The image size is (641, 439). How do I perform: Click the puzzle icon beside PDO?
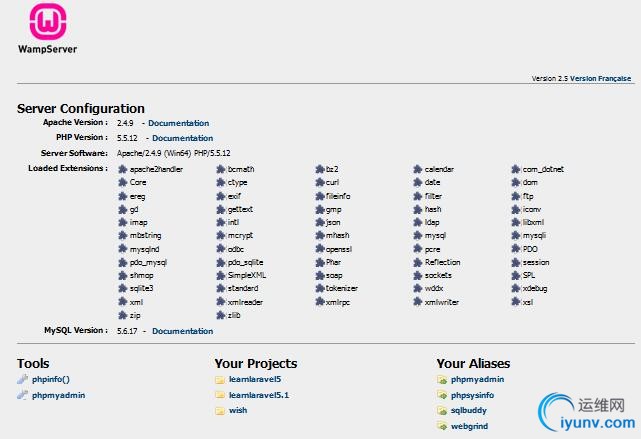(515, 249)
